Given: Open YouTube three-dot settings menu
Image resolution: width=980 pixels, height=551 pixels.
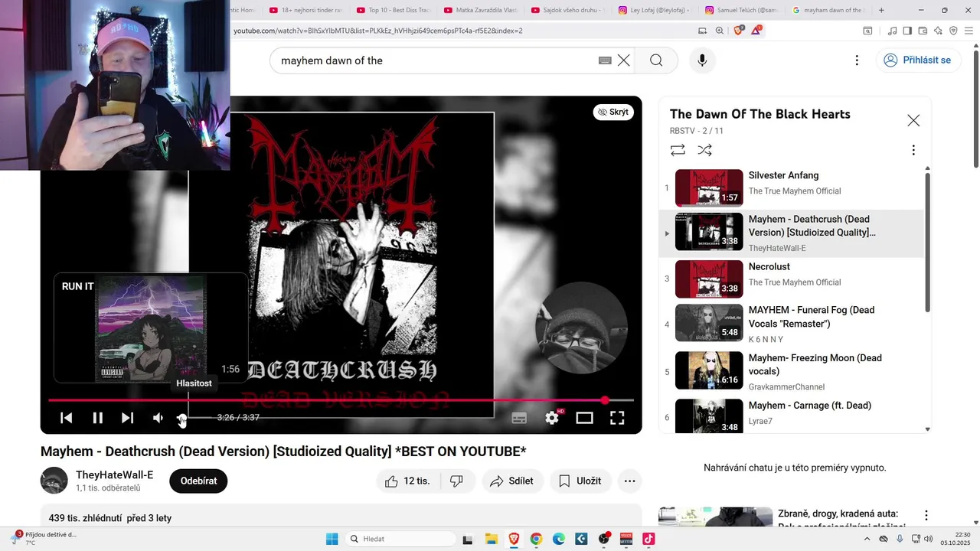Looking at the screenshot, I should coord(857,60).
